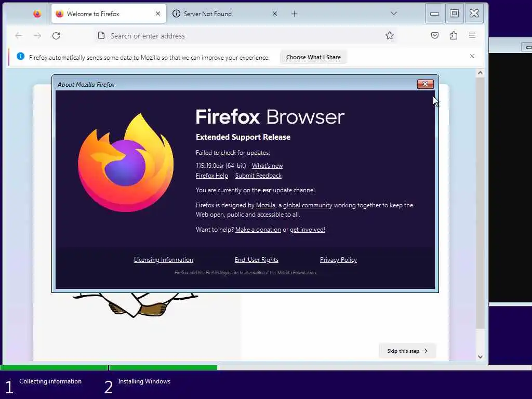This screenshot has height=399, width=532.
Task: Bookmark this page with the star icon
Action: click(x=390, y=35)
